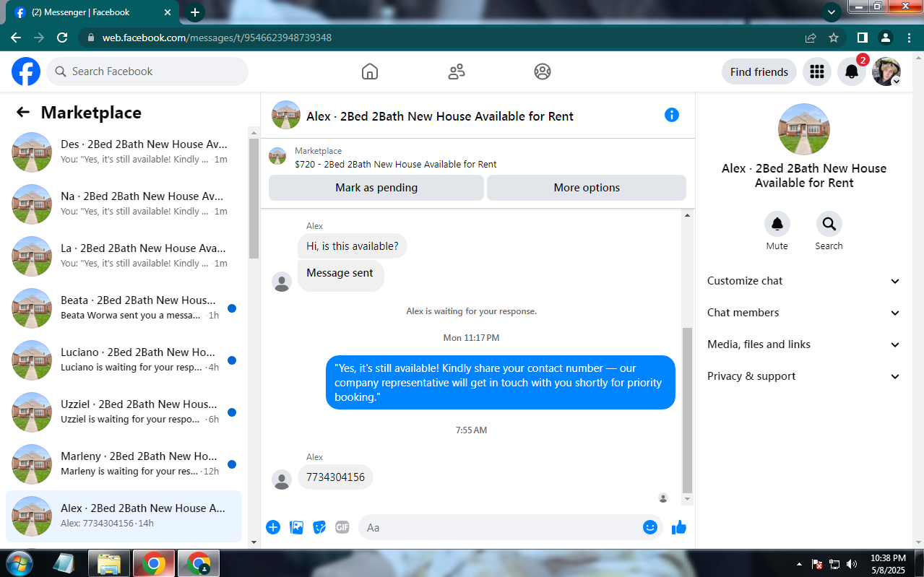Click Find friends button

[x=759, y=71]
